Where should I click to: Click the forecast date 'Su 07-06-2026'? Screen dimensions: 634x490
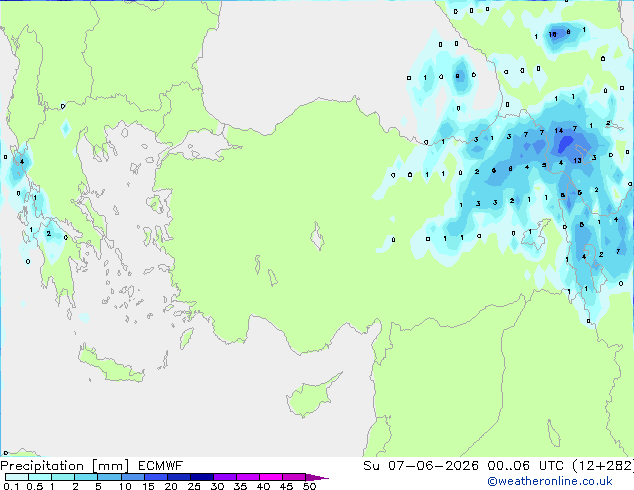pyautogui.click(x=421, y=466)
